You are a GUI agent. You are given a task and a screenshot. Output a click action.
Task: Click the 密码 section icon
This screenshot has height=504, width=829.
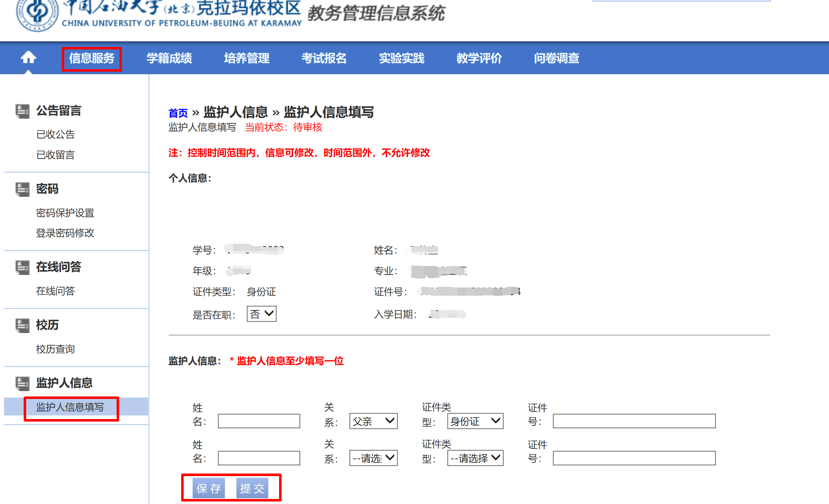22,189
